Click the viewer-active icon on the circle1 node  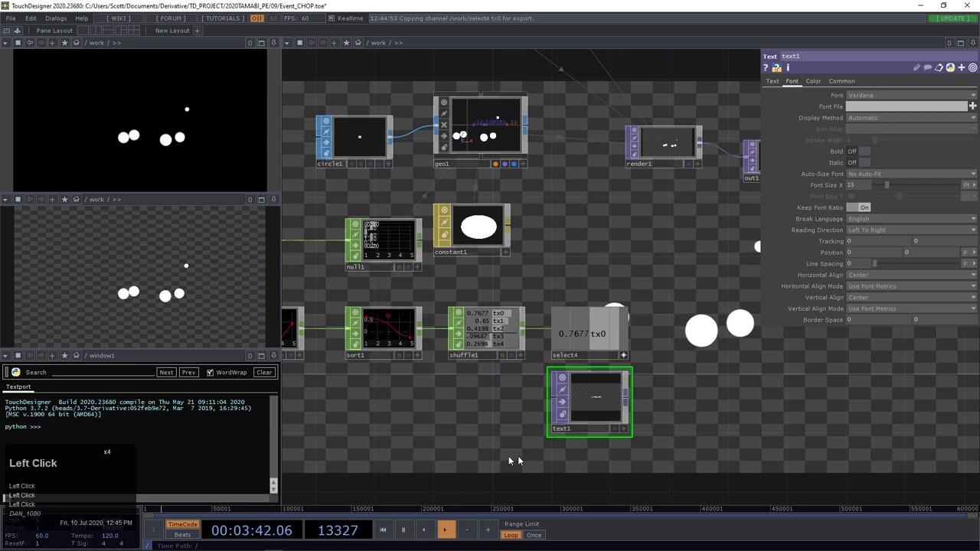[x=326, y=122]
